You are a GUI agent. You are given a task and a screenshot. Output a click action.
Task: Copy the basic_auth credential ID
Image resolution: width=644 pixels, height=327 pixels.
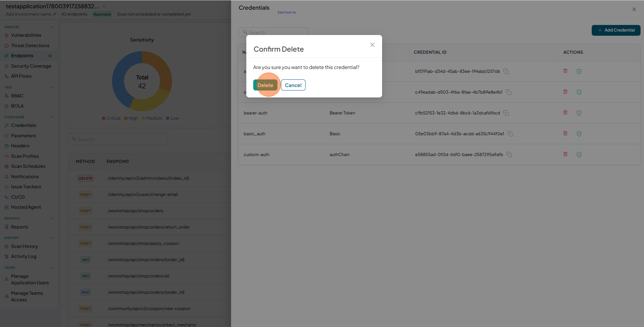pos(510,134)
